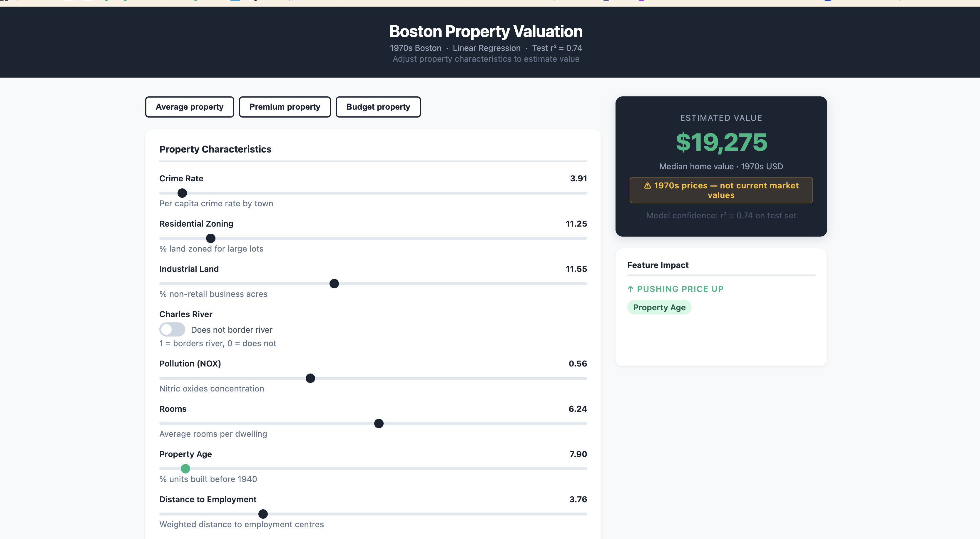Click the 'Does not border river' label

[232, 330]
